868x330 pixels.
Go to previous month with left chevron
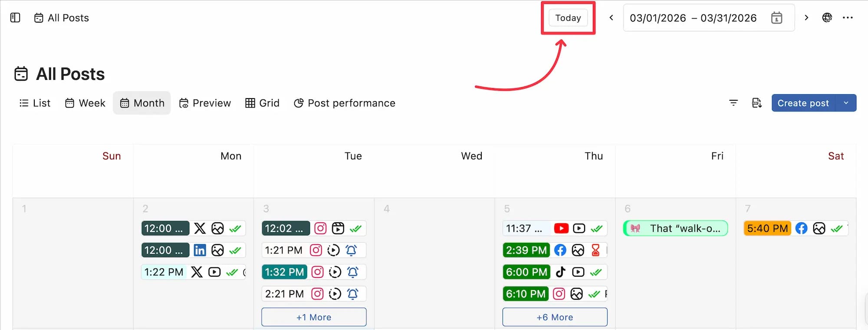[x=611, y=18]
